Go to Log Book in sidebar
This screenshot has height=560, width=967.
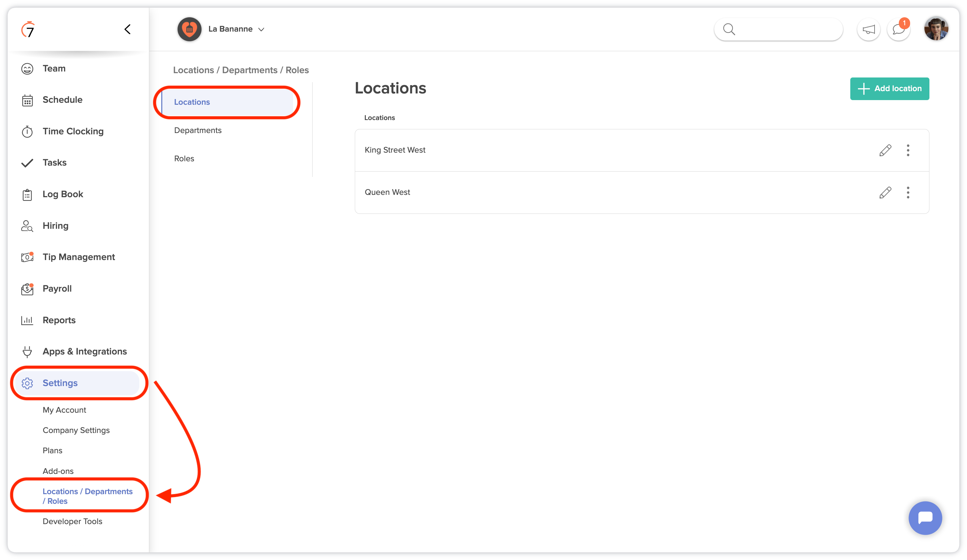point(63,194)
